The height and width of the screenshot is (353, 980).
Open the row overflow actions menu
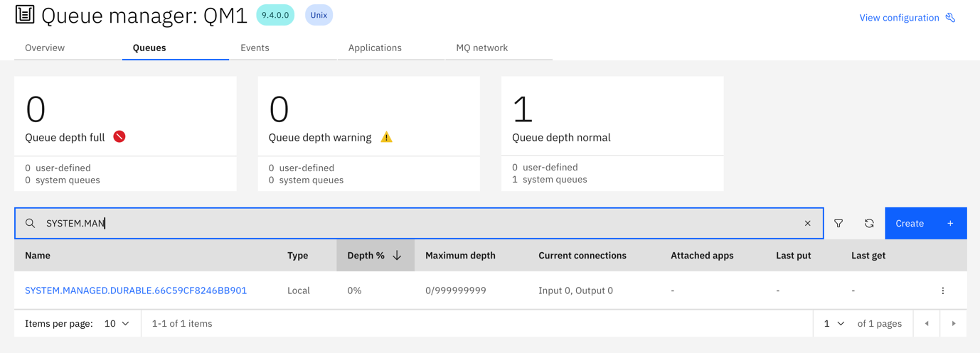(x=943, y=290)
